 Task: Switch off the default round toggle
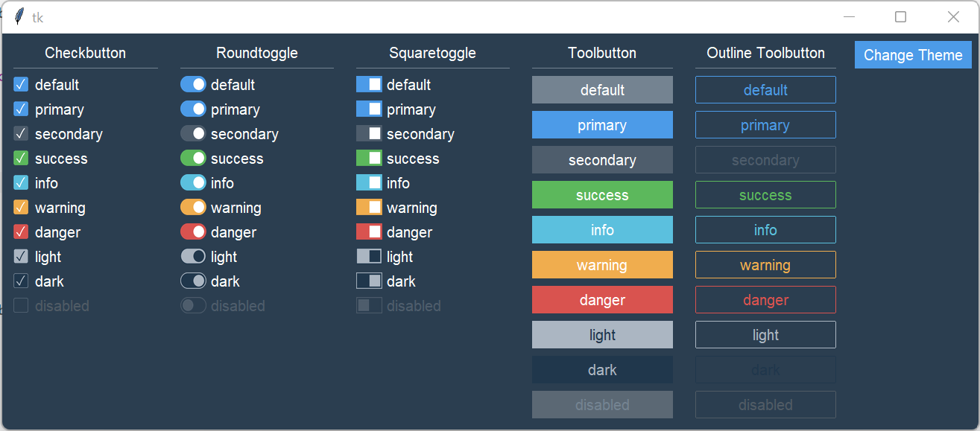click(x=193, y=84)
